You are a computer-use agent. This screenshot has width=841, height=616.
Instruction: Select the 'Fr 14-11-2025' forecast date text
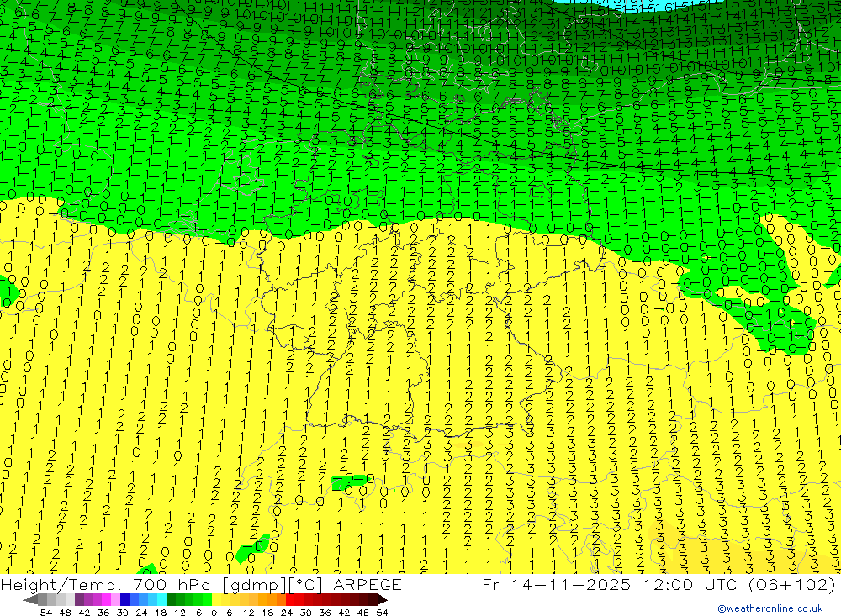click(556, 584)
